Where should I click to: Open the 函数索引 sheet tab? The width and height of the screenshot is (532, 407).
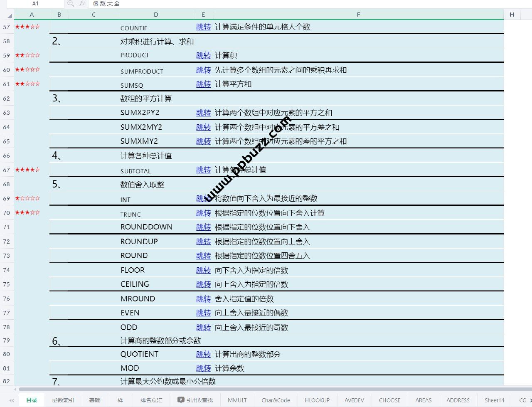(63, 400)
